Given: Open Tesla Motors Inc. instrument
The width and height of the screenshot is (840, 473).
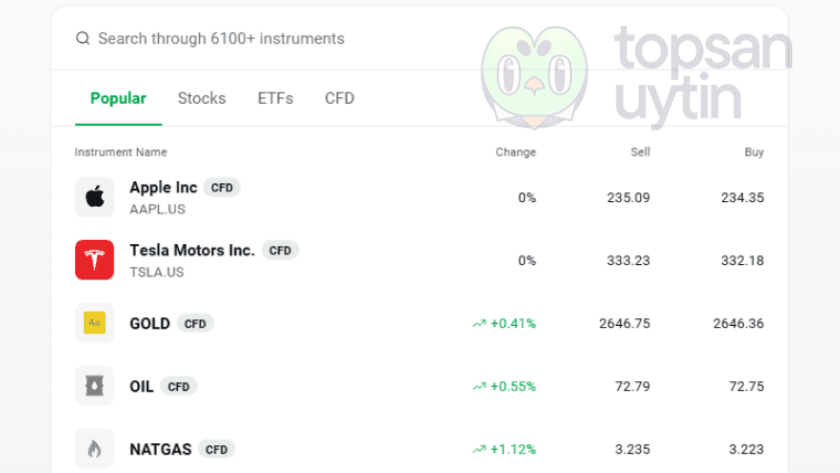Looking at the screenshot, I should [x=192, y=250].
